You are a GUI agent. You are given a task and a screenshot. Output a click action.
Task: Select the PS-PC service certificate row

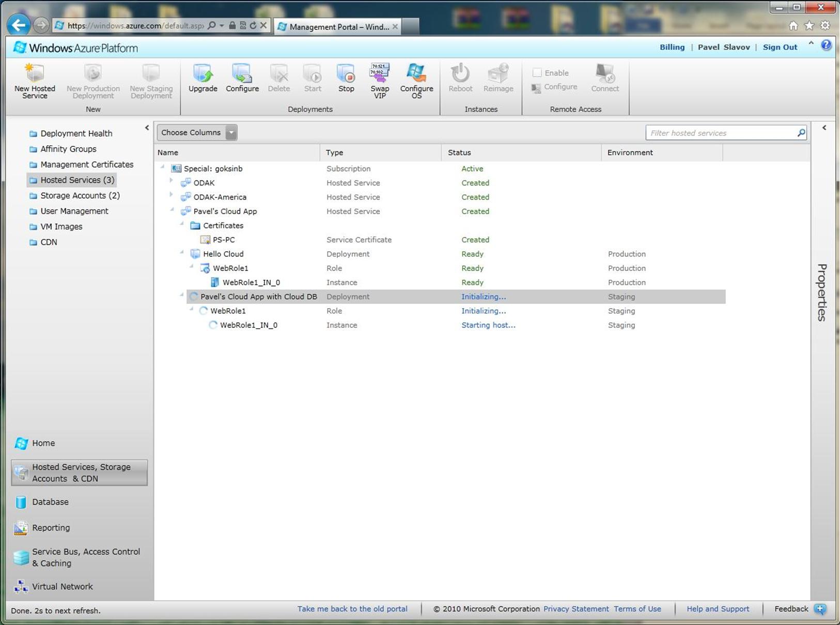[440, 240]
